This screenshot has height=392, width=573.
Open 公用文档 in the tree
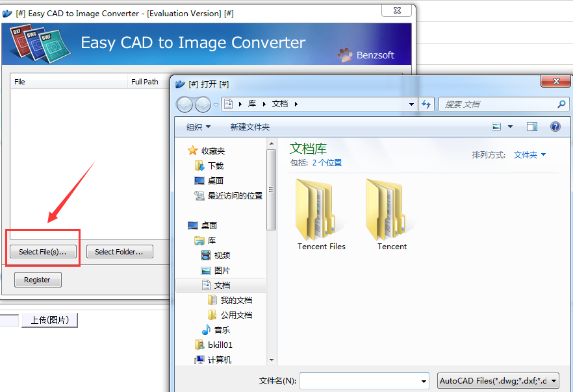pyautogui.click(x=230, y=315)
